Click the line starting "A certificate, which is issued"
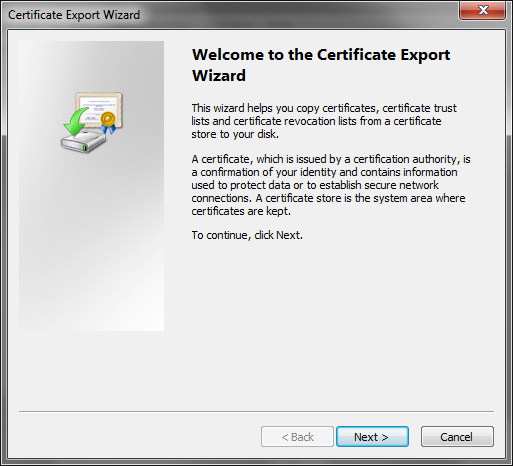The image size is (513, 466). (x=331, y=159)
